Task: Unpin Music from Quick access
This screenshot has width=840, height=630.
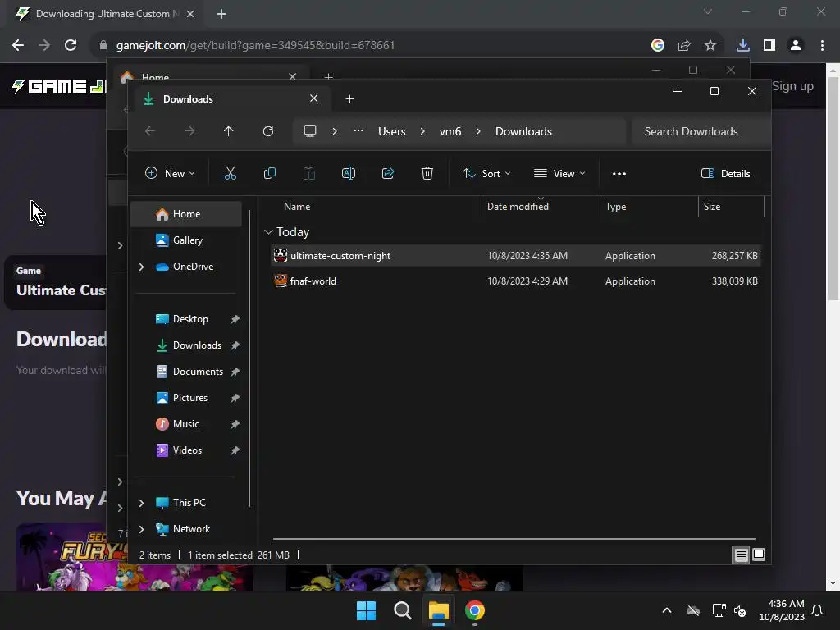Action: click(x=235, y=424)
